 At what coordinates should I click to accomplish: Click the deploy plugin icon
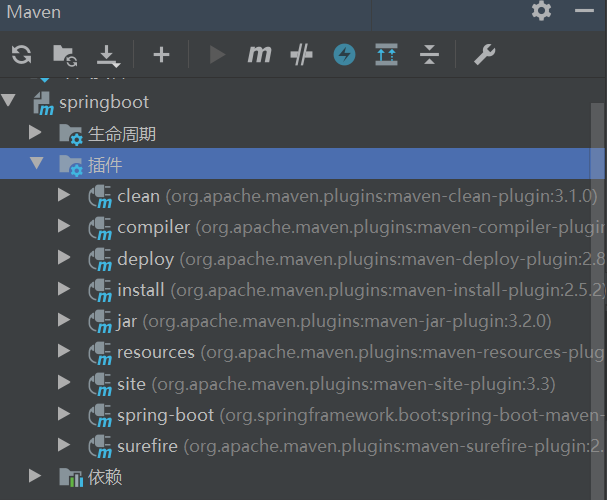(100, 259)
